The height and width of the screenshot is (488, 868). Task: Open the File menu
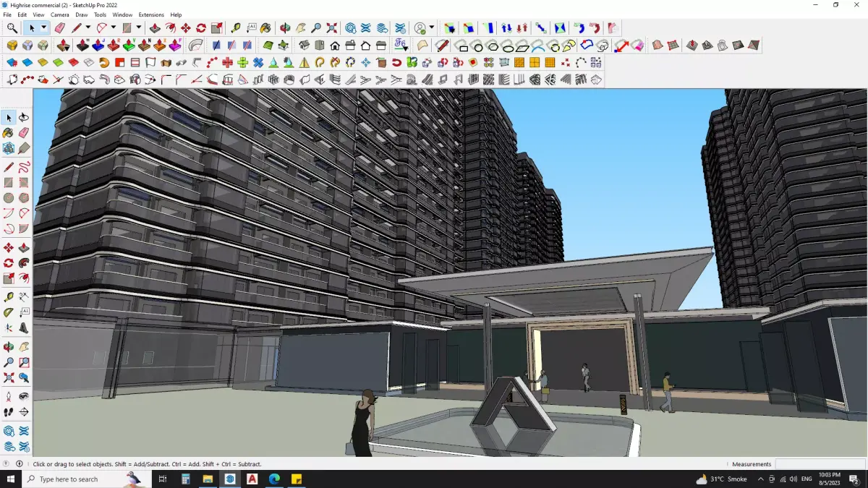(x=7, y=14)
